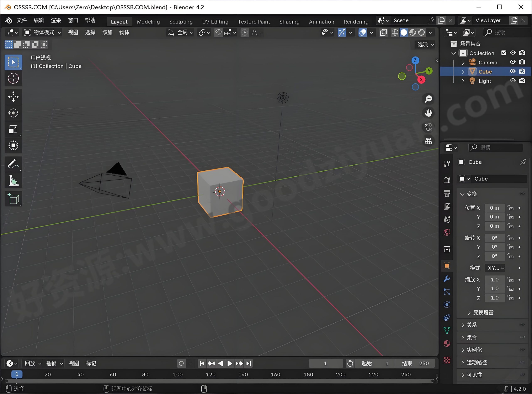The height and width of the screenshot is (394, 532).
Task: Select the Add Cube tool
Action: [x=13, y=199]
